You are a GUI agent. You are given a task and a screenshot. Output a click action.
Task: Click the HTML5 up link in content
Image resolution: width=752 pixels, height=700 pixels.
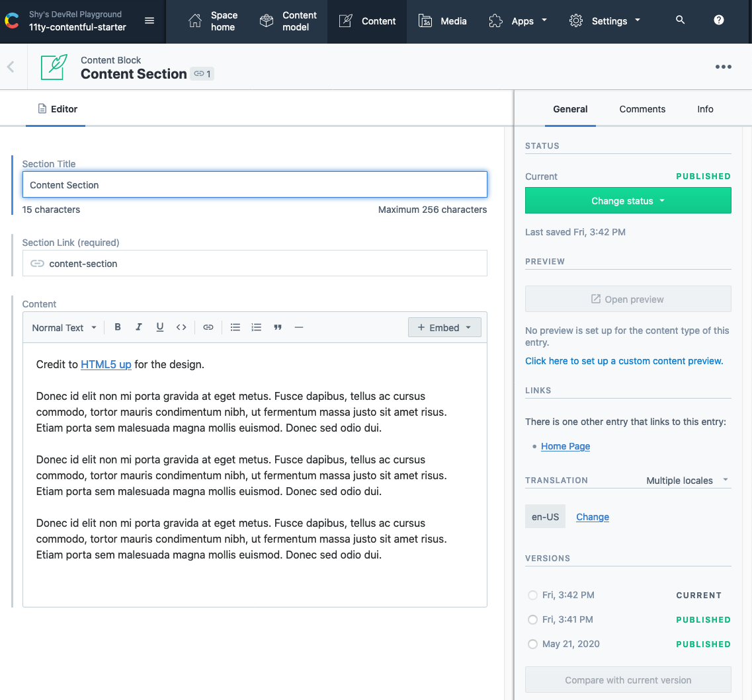[x=106, y=364]
